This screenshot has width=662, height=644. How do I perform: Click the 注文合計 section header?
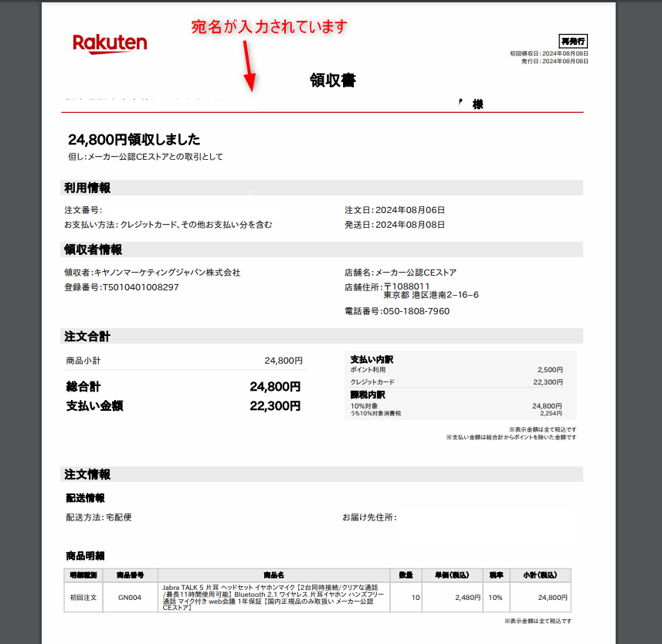pyautogui.click(x=87, y=336)
